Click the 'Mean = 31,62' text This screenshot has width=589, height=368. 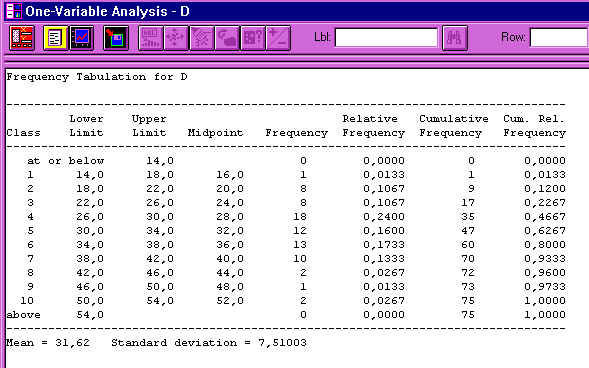tap(48, 343)
